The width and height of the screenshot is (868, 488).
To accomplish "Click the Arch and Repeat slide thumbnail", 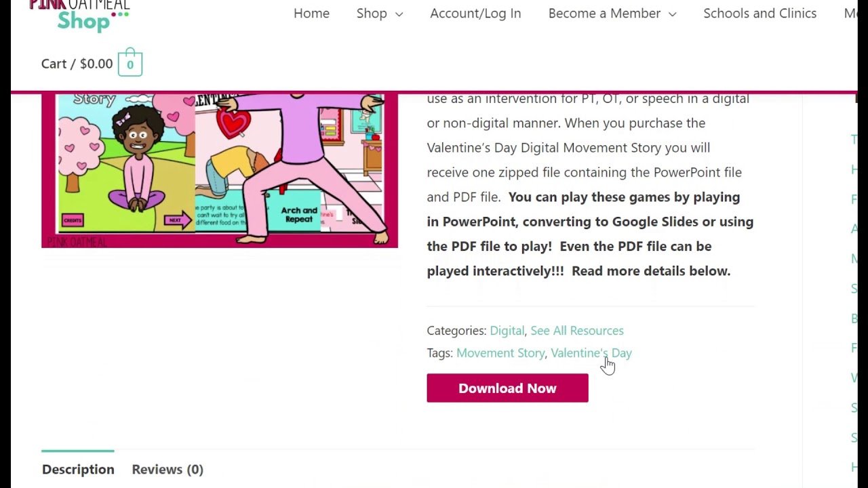I will tap(299, 215).
